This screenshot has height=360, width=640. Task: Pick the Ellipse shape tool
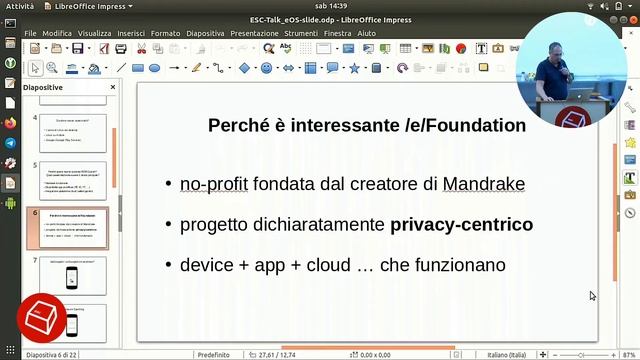(x=154, y=68)
